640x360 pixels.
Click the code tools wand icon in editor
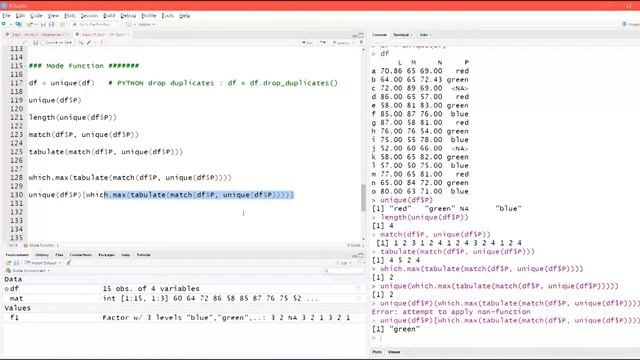click(89, 42)
